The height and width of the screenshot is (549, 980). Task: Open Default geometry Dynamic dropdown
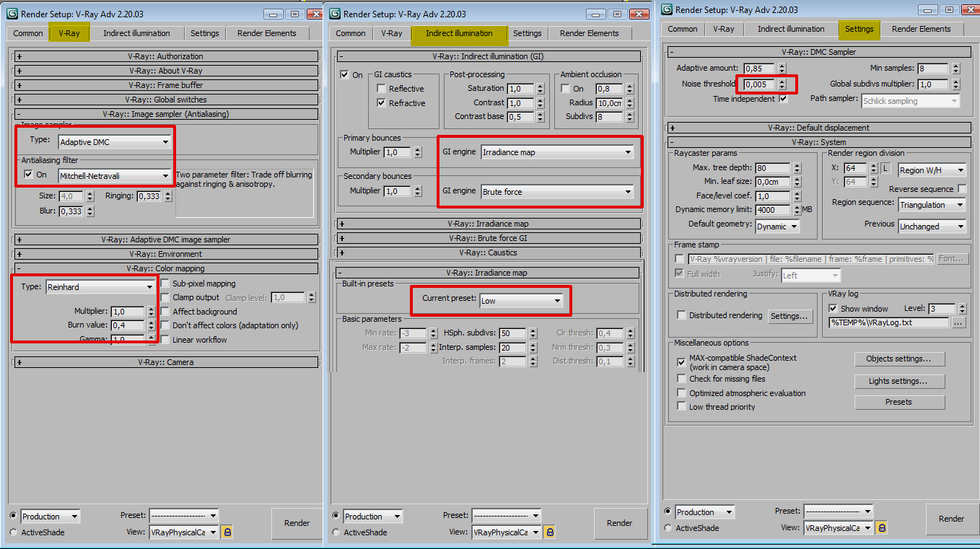[x=777, y=227]
